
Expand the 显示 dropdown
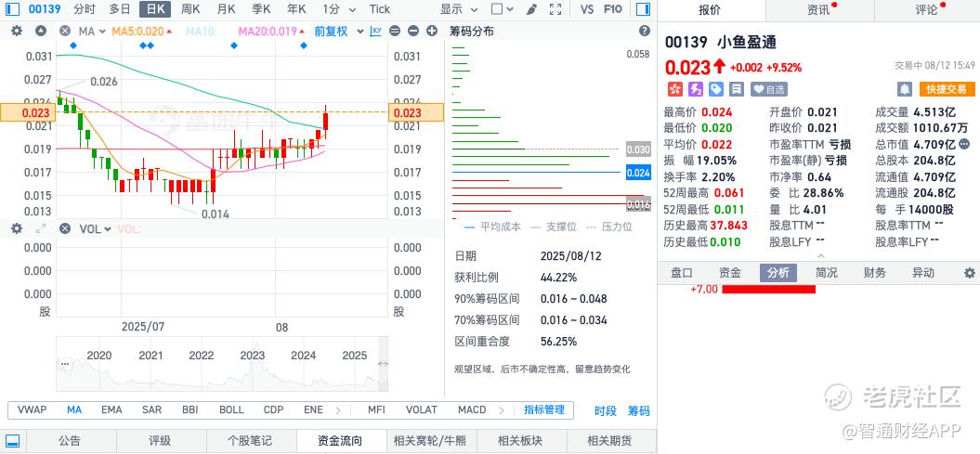click(x=459, y=9)
